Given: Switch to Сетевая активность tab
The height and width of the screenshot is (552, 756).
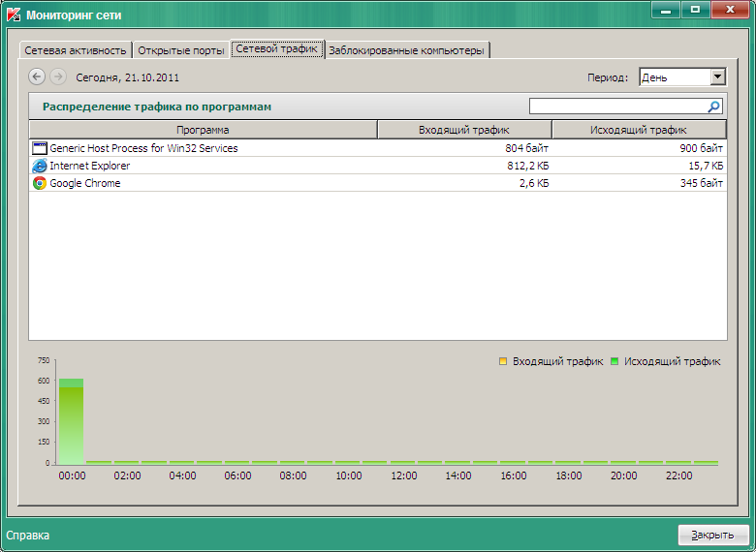Looking at the screenshot, I should [75, 49].
